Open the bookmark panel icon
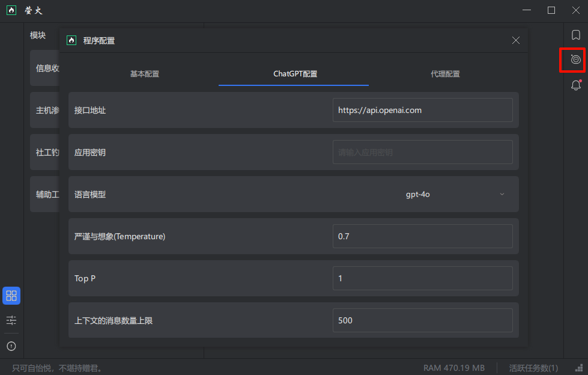This screenshot has width=588, height=375. 575,35
